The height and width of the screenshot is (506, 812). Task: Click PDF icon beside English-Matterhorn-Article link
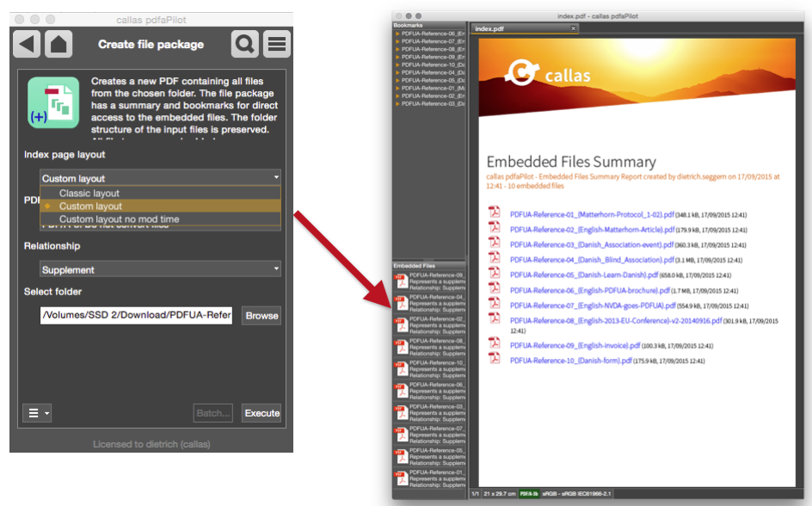(495, 227)
